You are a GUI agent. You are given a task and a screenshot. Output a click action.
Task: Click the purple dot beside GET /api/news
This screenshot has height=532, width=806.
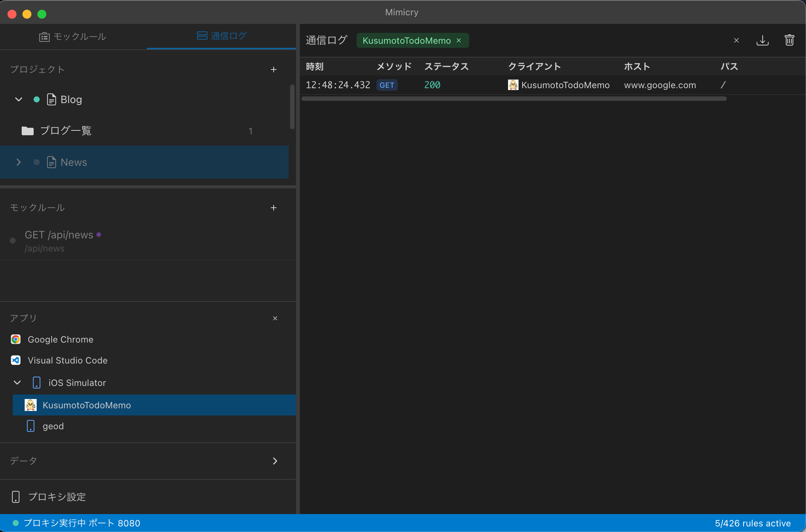[x=99, y=235]
